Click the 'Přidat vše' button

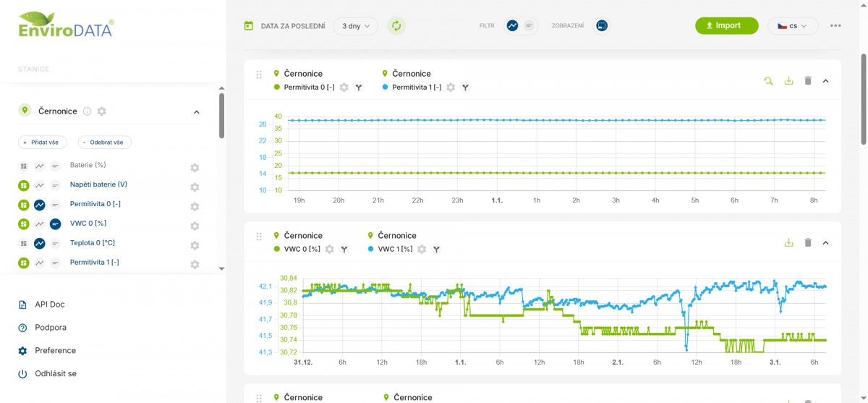tap(43, 143)
